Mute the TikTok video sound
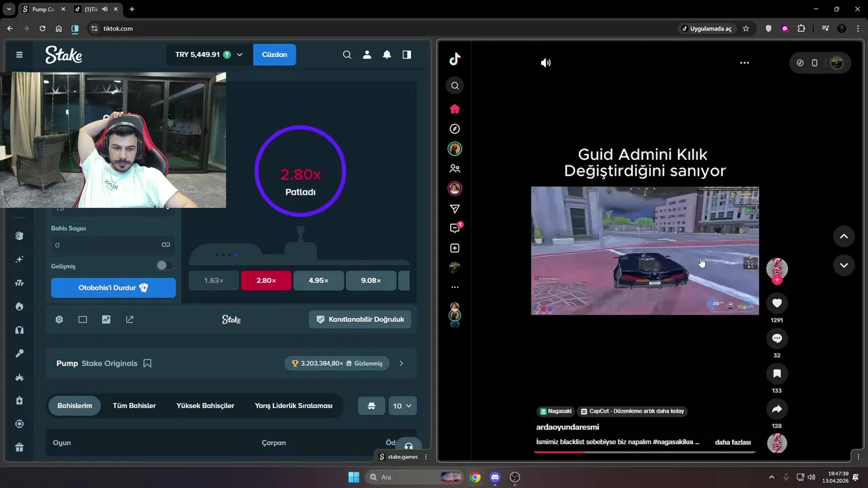Image resolution: width=868 pixels, height=488 pixels. [546, 63]
